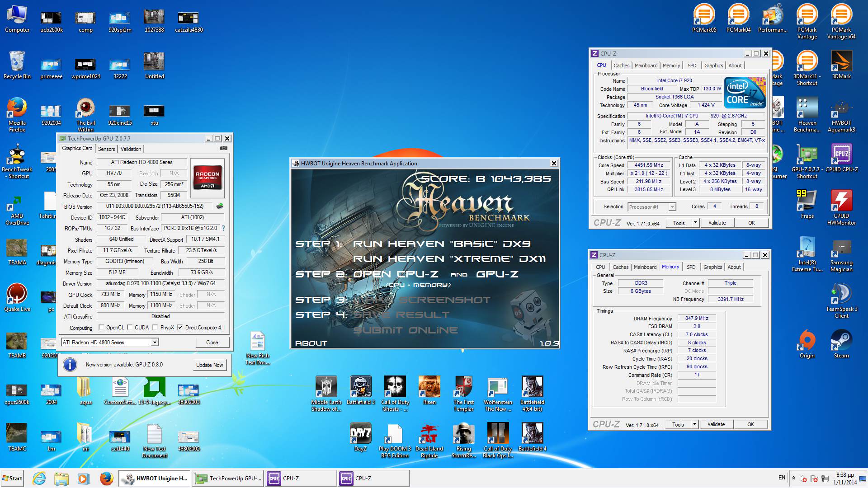Open Internet Explorer from taskbar
Screen dimensions: 868x488
(x=39, y=478)
